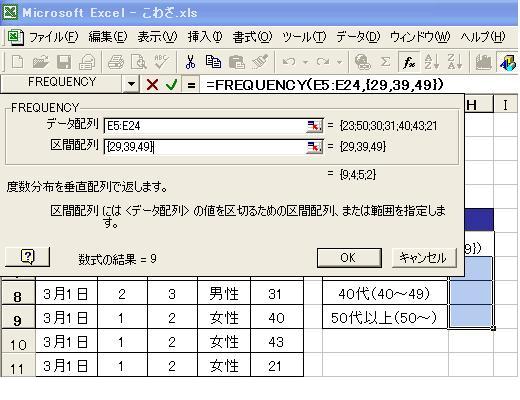Click the Redo arrow icon
520x400 pixels.
pyautogui.click(x=323, y=62)
